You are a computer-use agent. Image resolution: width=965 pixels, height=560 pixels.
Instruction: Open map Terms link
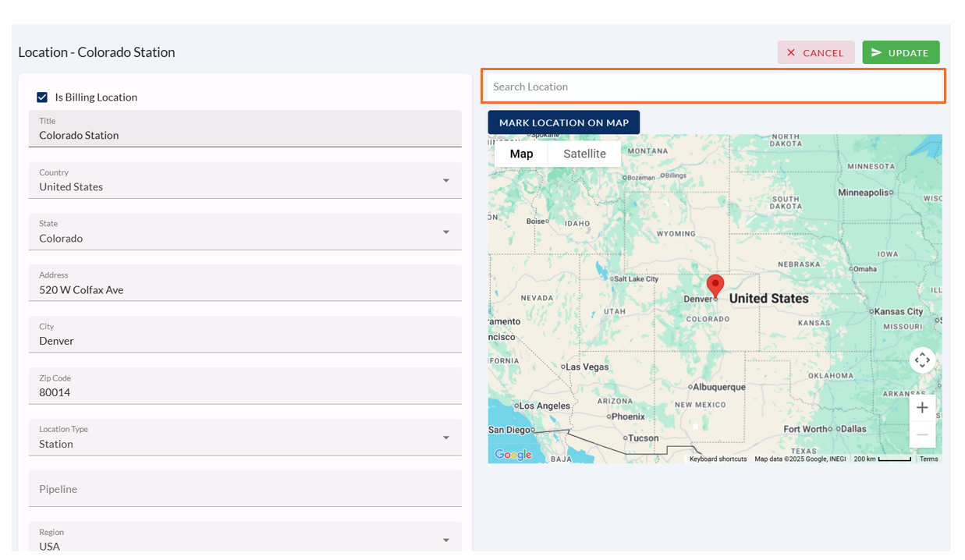(928, 459)
